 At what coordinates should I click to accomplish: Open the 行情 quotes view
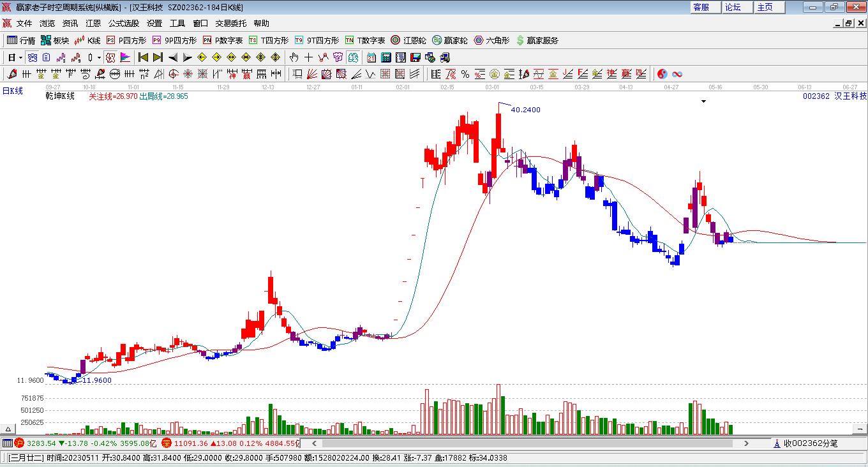pos(21,40)
